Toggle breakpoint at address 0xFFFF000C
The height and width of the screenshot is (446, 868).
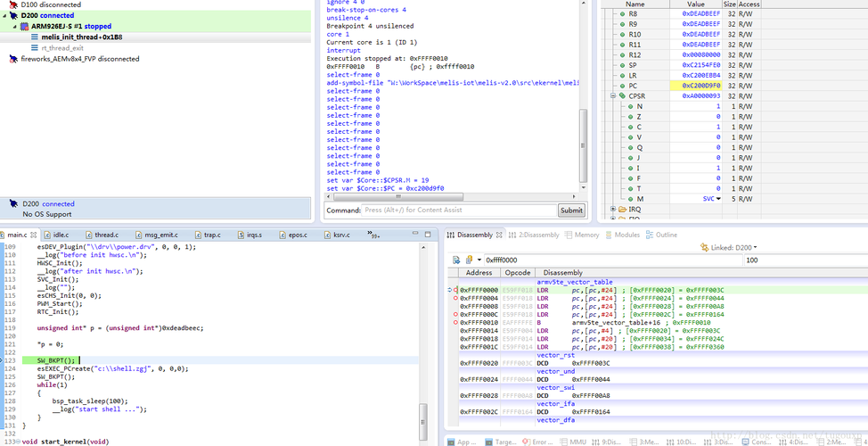455,314
